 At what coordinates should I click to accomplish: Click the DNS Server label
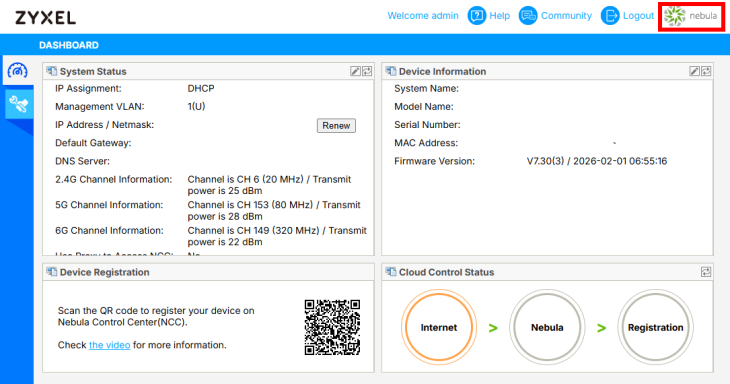pos(82,161)
